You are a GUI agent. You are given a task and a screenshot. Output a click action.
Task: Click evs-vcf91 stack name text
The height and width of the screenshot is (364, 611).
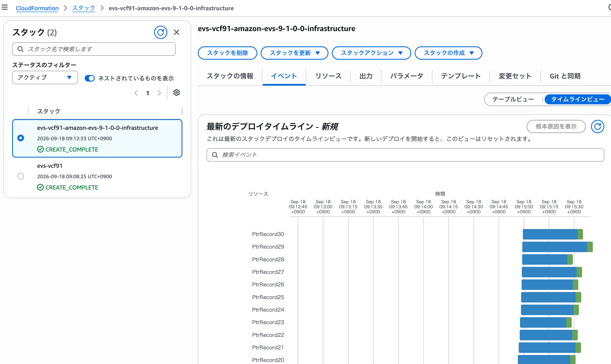50,166
